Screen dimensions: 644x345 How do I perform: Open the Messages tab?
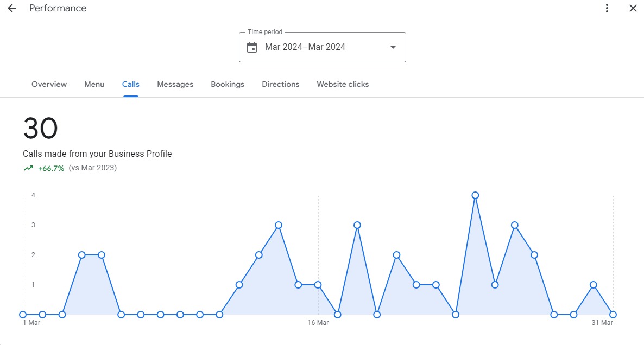pos(175,84)
